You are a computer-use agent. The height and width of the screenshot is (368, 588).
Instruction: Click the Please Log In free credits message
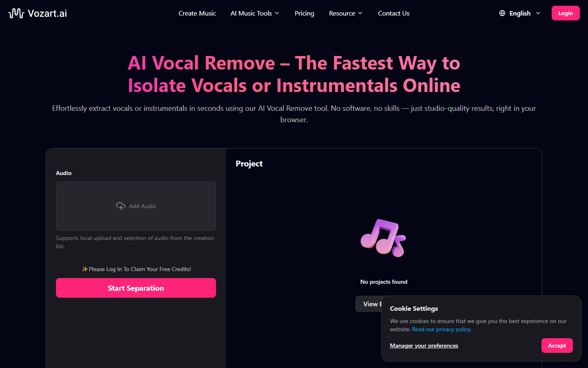(x=136, y=269)
